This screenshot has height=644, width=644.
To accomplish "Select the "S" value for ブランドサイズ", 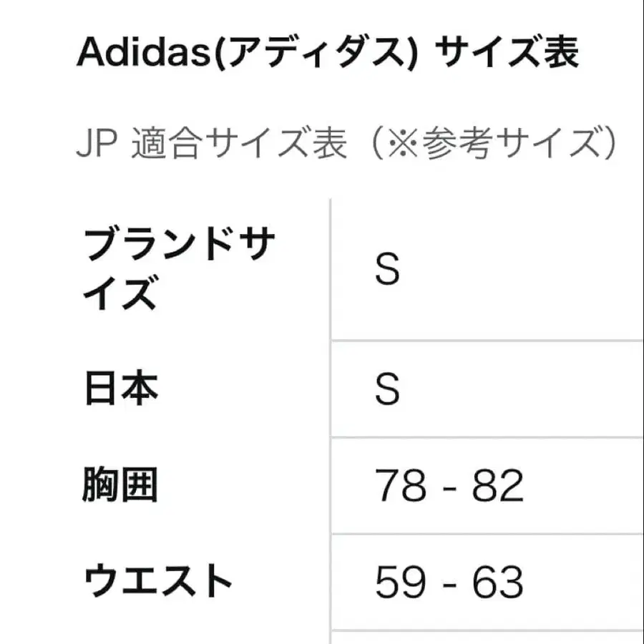I will [387, 270].
